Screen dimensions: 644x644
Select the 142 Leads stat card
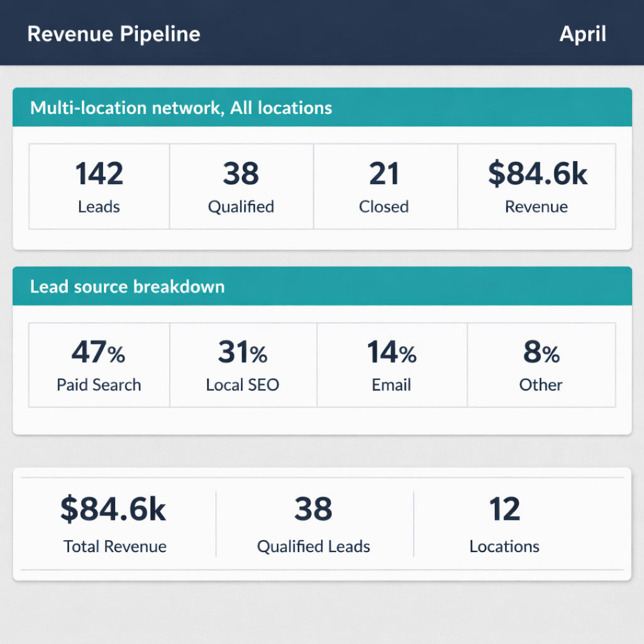point(98,186)
